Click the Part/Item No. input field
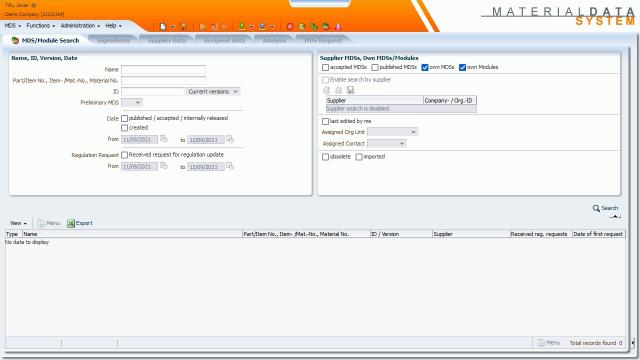Viewport: 640px width, 360px height. click(x=163, y=80)
